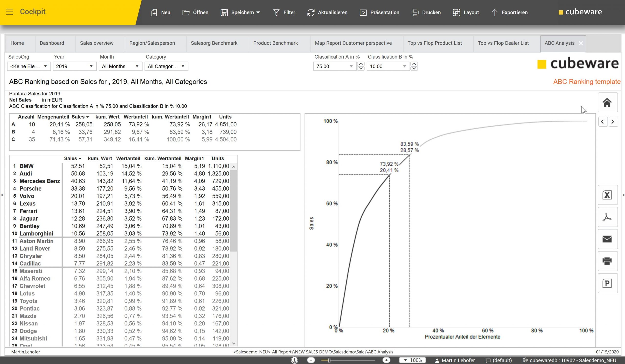The image size is (625, 364).
Task: Open the SalesOrg dropdown
Action: pyautogui.click(x=29, y=66)
